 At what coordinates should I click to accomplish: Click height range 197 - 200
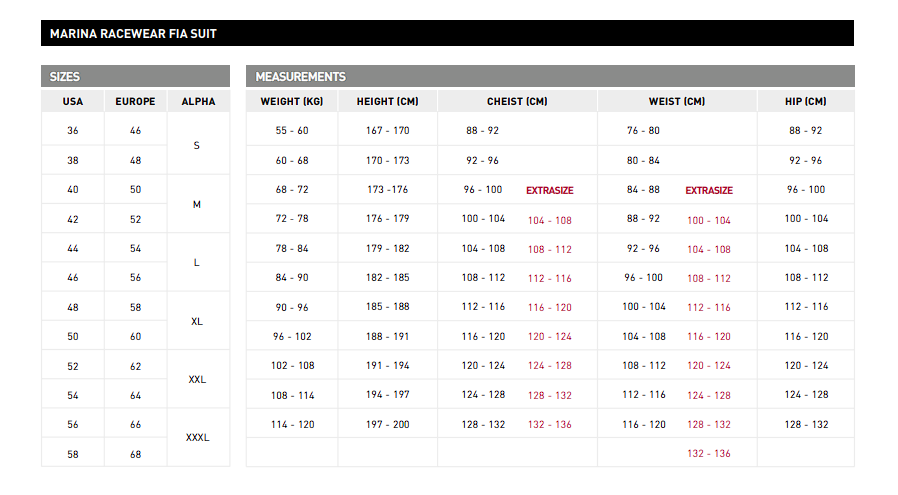tap(388, 425)
